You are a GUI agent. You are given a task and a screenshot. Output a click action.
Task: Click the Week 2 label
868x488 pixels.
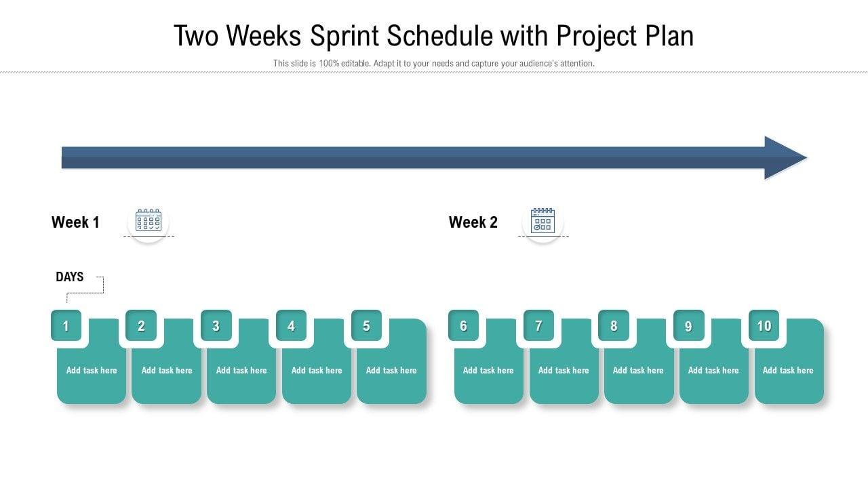pyautogui.click(x=473, y=222)
